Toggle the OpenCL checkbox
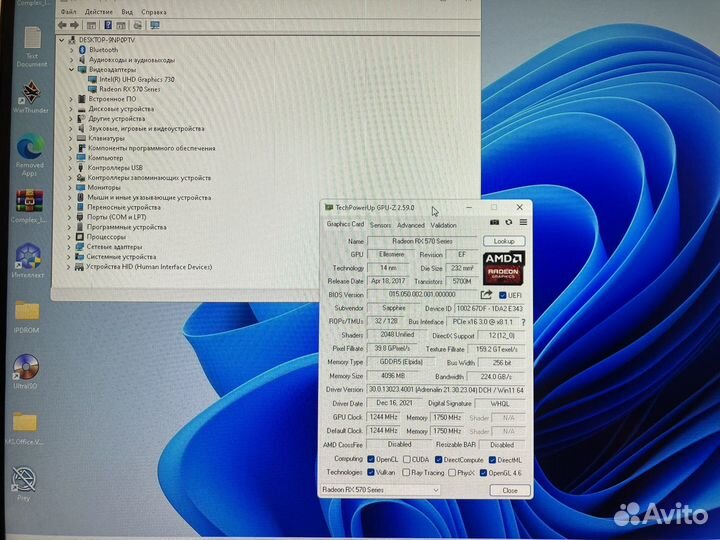 tap(371, 459)
